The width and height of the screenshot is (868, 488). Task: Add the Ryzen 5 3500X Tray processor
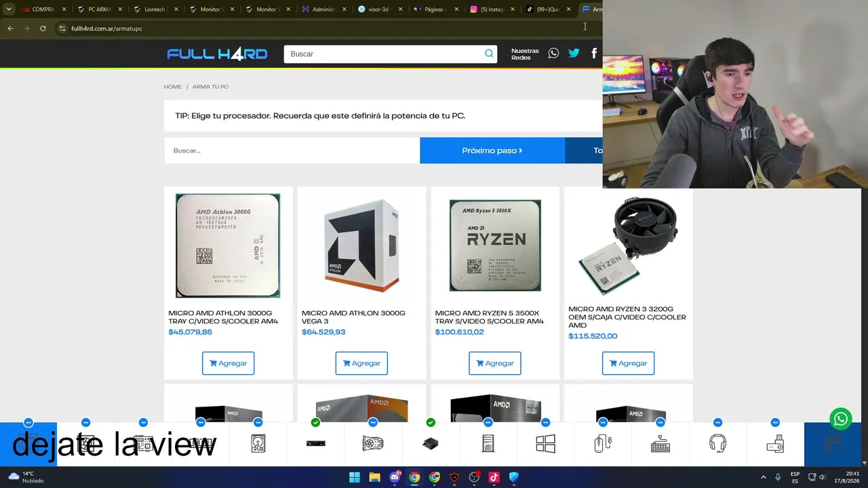(x=495, y=363)
